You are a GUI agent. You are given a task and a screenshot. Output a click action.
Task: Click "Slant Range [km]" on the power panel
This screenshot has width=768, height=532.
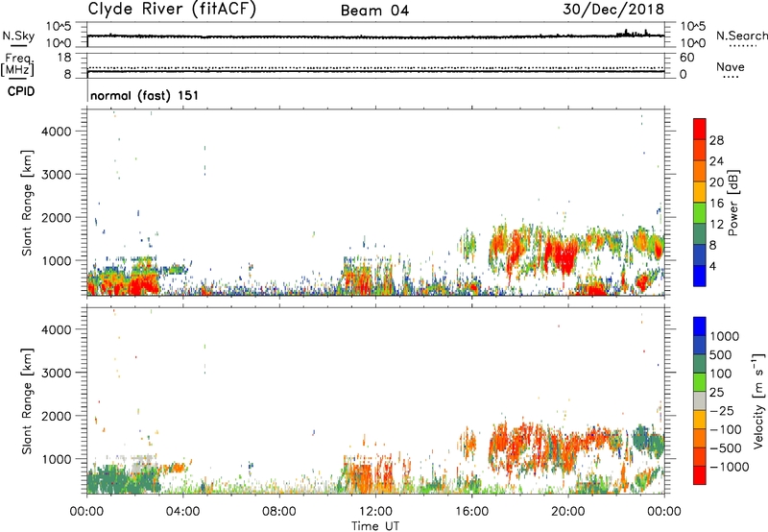[x=27, y=203]
